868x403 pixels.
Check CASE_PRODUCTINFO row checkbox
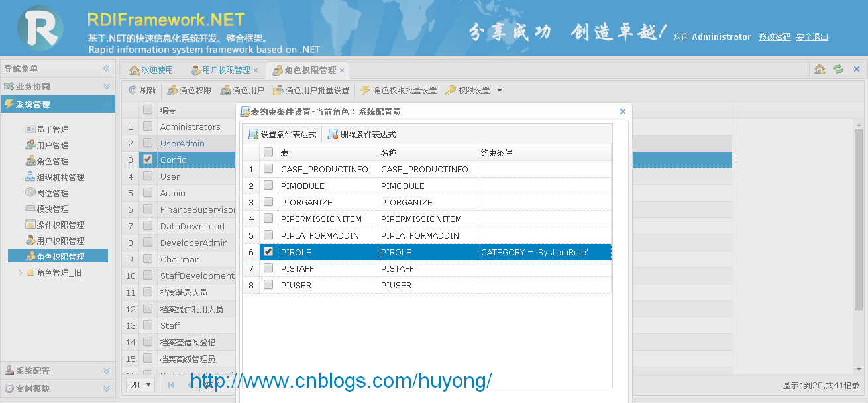click(268, 169)
